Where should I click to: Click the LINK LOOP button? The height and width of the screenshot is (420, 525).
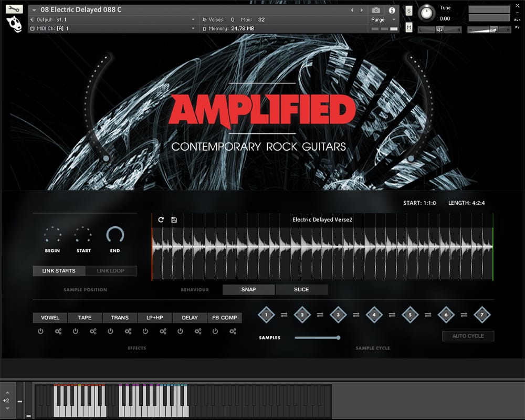click(x=111, y=271)
